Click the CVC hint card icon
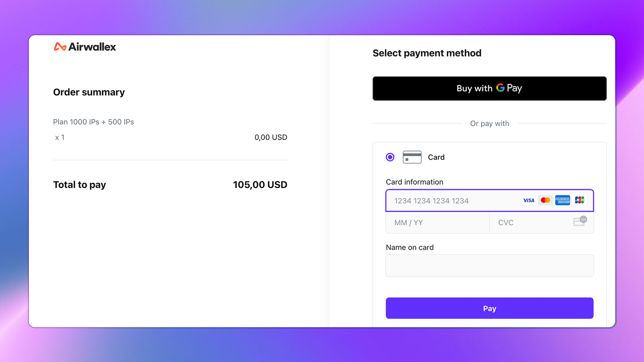Screen dimensions: 644x362 [x=580, y=222]
